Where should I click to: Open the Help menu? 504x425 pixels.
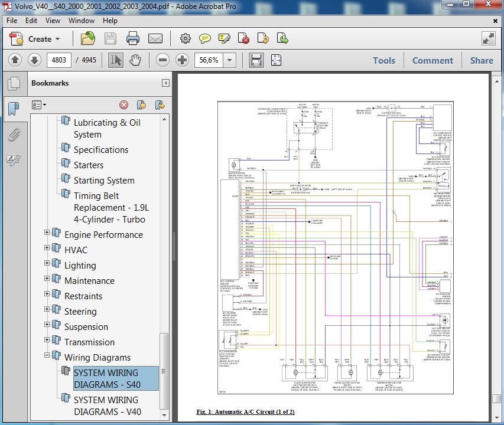tap(110, 21)
